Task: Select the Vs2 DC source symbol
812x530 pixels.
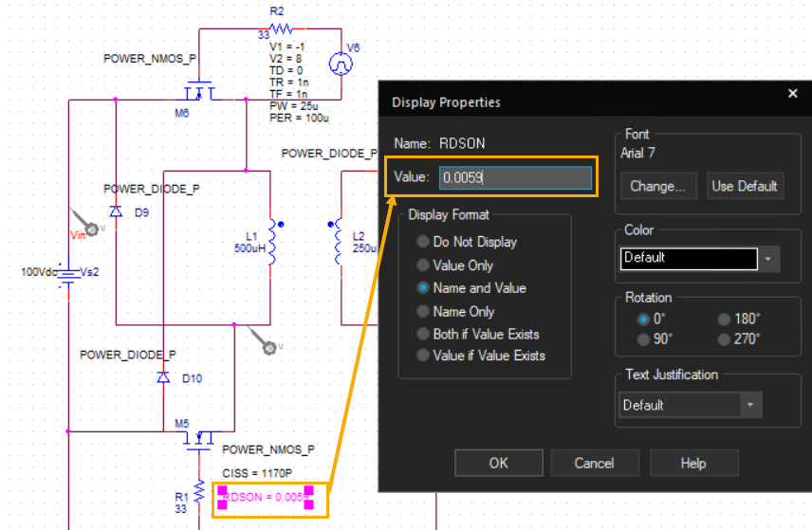Action: [x=67, y=274]
